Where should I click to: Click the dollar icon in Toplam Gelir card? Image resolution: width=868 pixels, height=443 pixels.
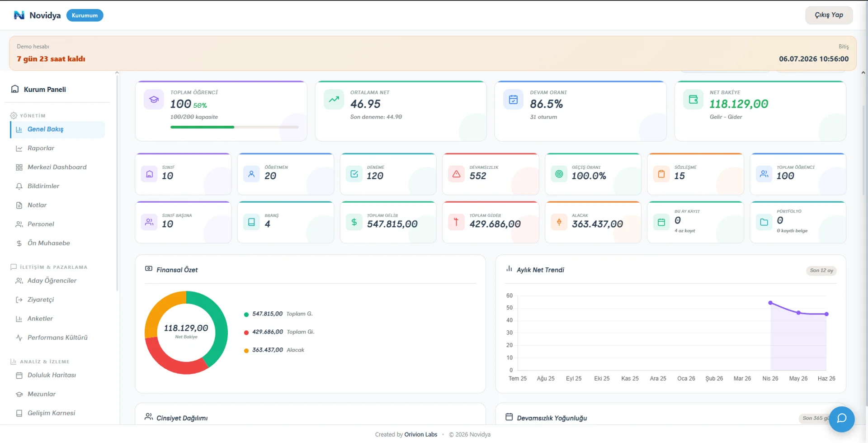click(x=354, y=222)
